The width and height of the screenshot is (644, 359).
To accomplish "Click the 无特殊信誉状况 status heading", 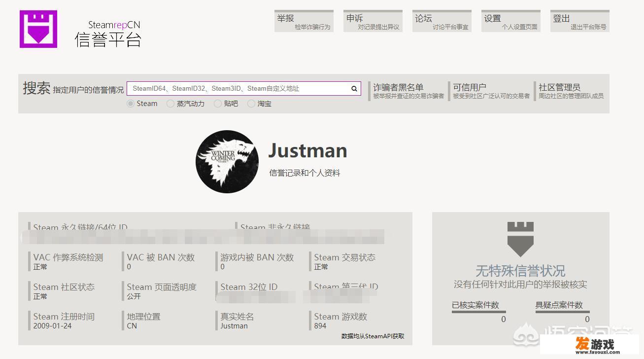I will click(x=520, y=271).
